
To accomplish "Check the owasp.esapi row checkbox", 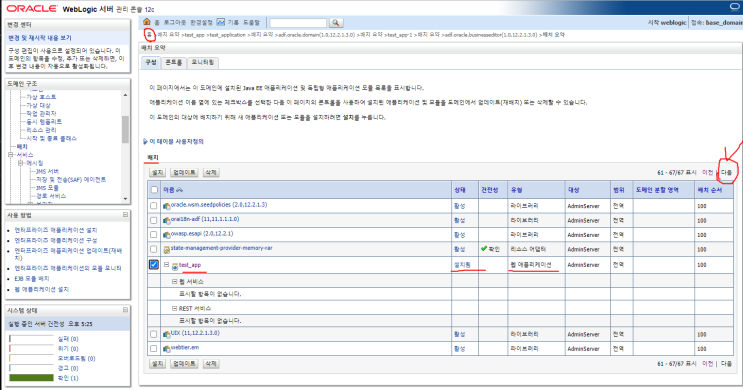I will pos(154,235).
